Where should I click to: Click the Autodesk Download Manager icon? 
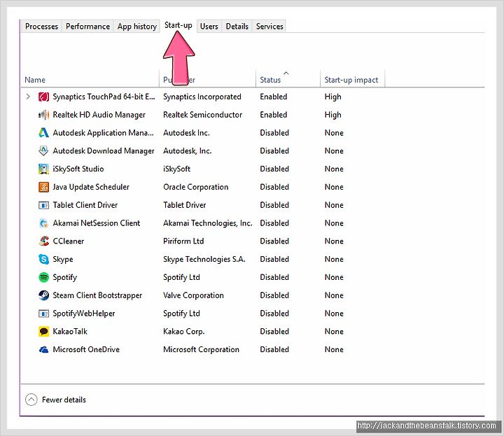coord(43,150)
